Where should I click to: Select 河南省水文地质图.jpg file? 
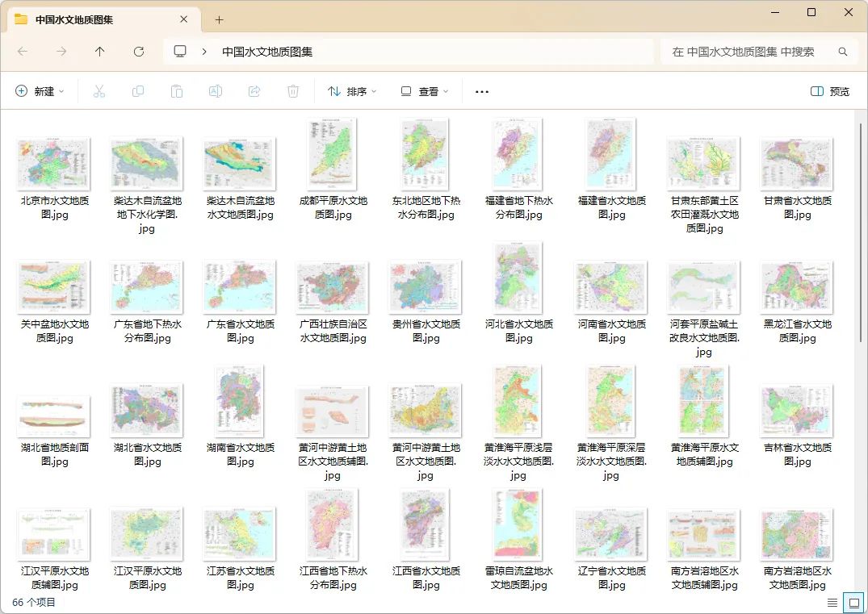pos(612,302)
